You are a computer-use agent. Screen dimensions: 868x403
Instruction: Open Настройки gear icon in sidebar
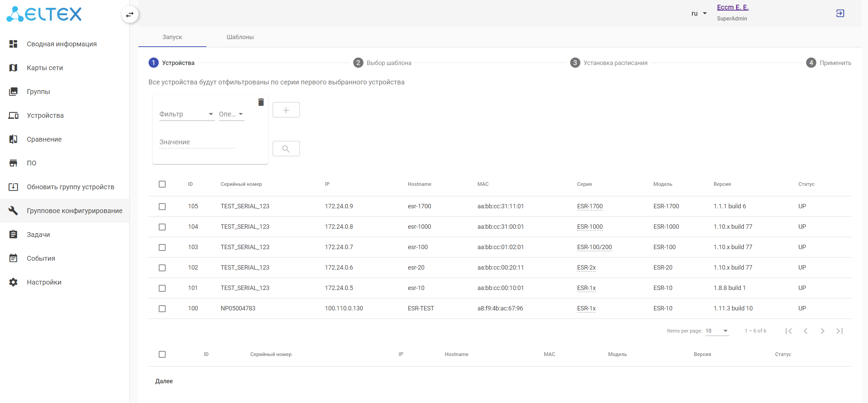pos(13,282)
